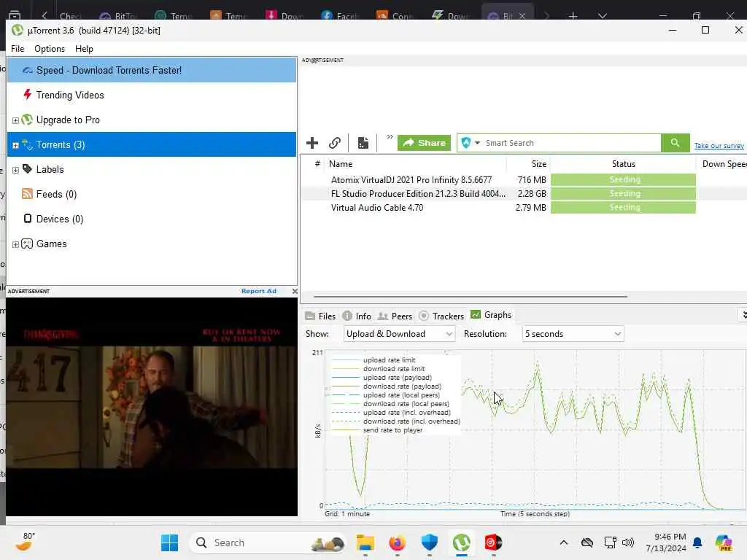This screenshot has width=747, height=560.
Task: Switch to the Peers tab
Action: (395, 316)
